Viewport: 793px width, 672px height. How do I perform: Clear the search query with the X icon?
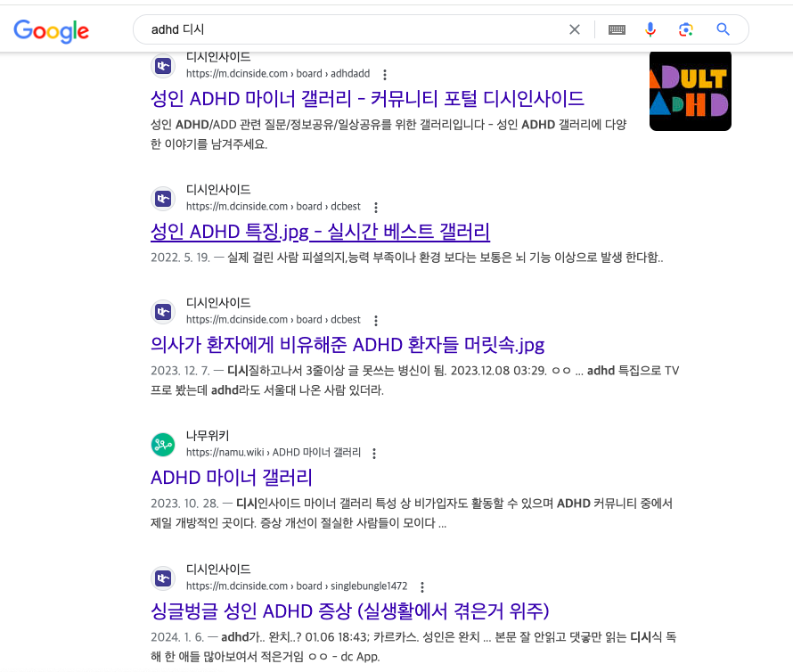click(x=575, y=29)
